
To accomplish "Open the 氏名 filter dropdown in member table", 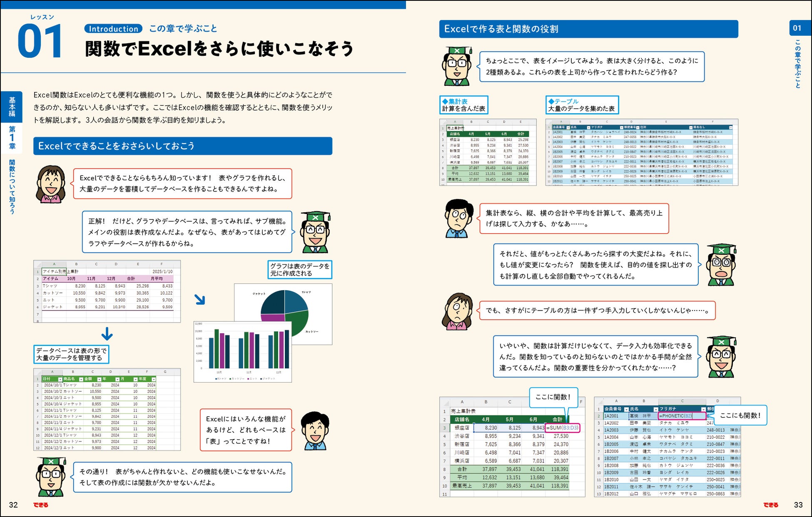I will (656, 409).
